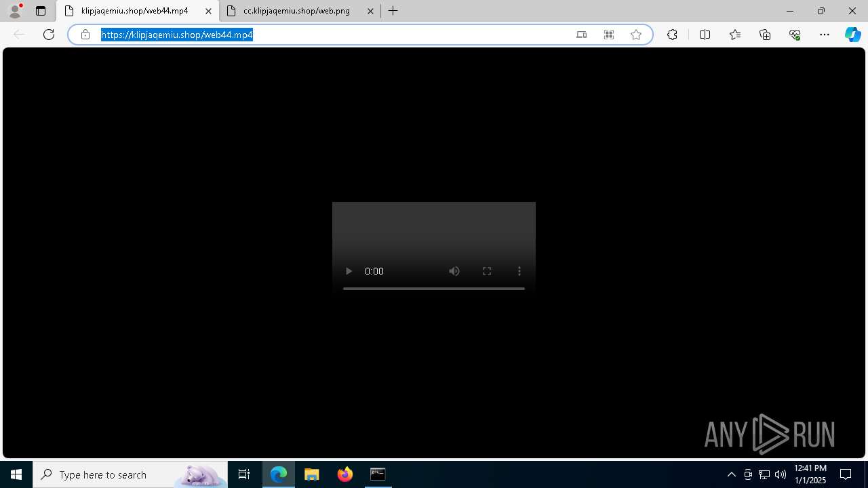Go back to previous page
Viewport: 868px width, 488px height.
pyautogui.click(x=19, y=35)
